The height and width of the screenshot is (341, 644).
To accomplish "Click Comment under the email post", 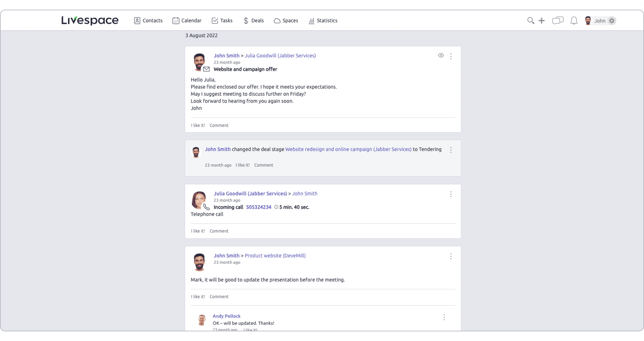I will 219,125.
